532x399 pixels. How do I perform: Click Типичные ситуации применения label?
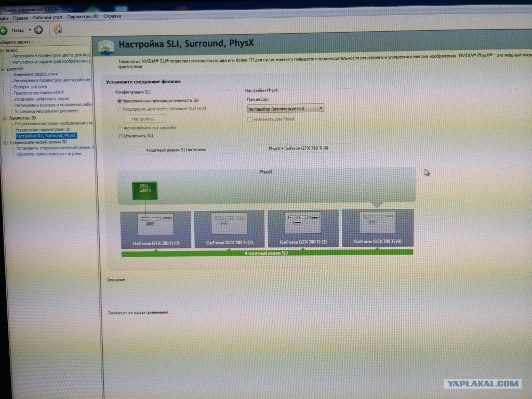[x=138, y=312]
